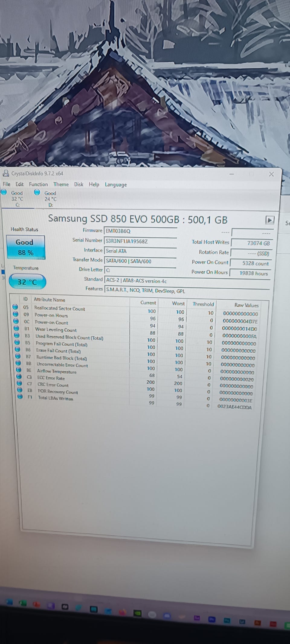Select the C: disk tab showing 32 °C
290x644 pixels.
17,199
